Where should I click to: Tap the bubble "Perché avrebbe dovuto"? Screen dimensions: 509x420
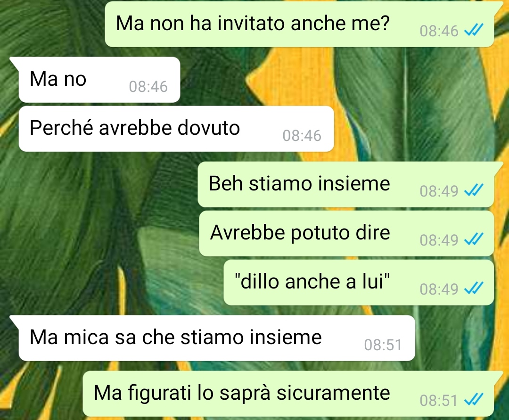point(176,129)
